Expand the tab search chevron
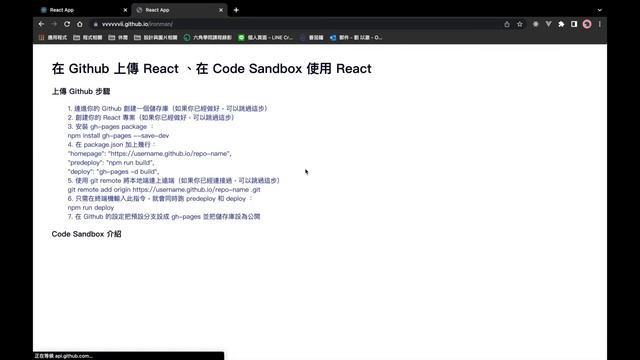This screenshot has height=360, width=640. click(x=599, y=10)
